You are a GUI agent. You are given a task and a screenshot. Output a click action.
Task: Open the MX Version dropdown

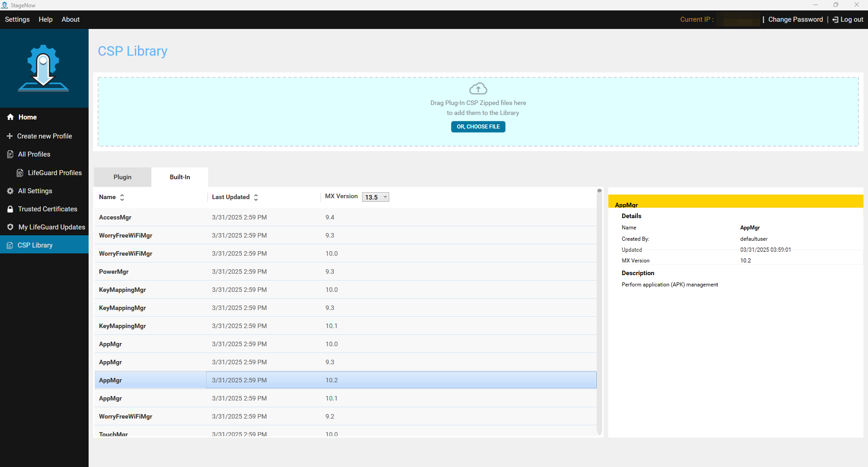click(375, 197)
